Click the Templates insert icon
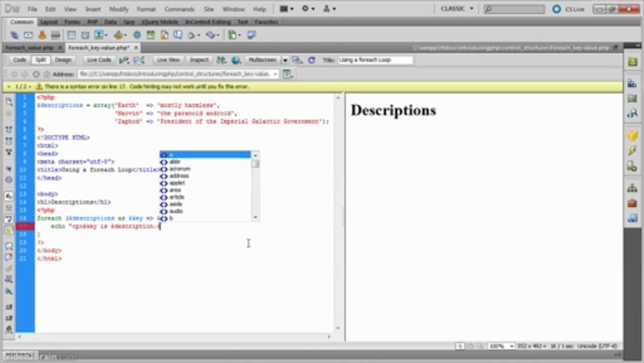The width and height of the screenshot is (644, 363). tap(234, 35)
